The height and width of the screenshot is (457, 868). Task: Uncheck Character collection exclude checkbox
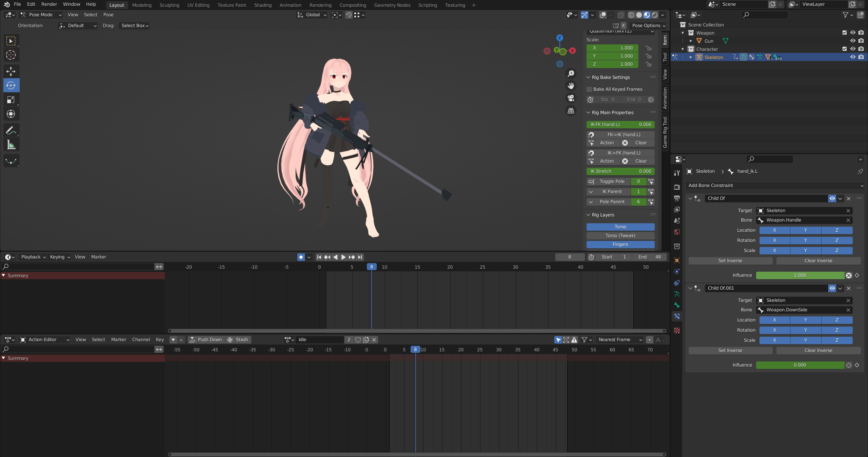pos(845,49)
